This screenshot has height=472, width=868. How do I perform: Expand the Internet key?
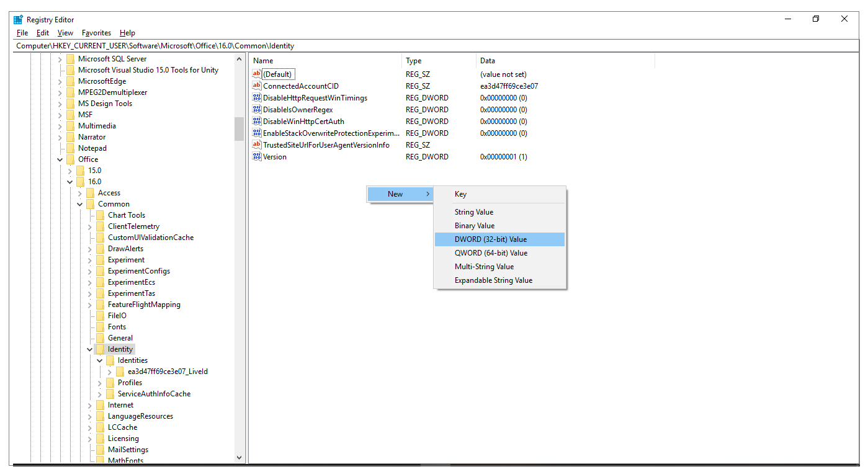click(90, 405)
